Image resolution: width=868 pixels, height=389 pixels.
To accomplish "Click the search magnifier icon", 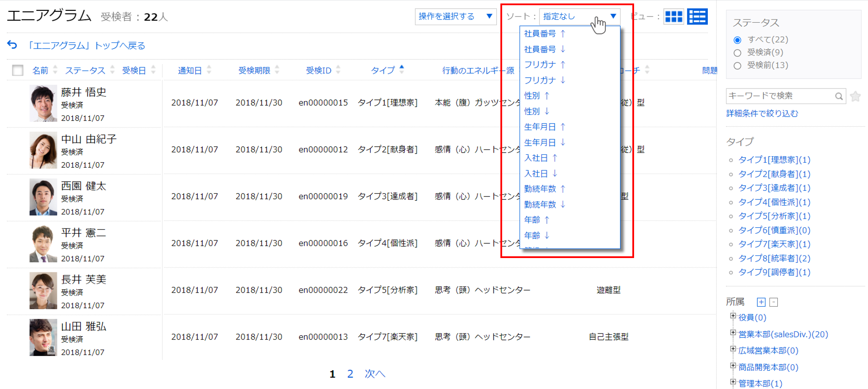I will pos(839,96).
